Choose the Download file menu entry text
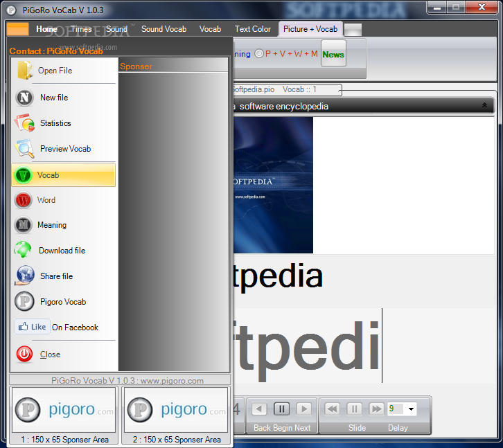 [62, 250]
